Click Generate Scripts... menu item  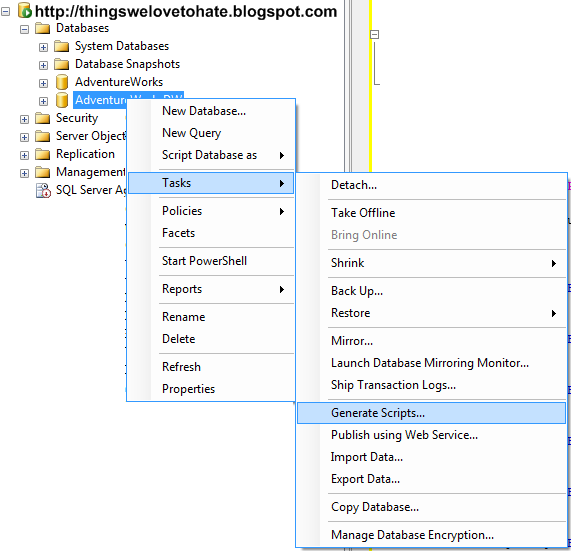[x=432, y=413]
